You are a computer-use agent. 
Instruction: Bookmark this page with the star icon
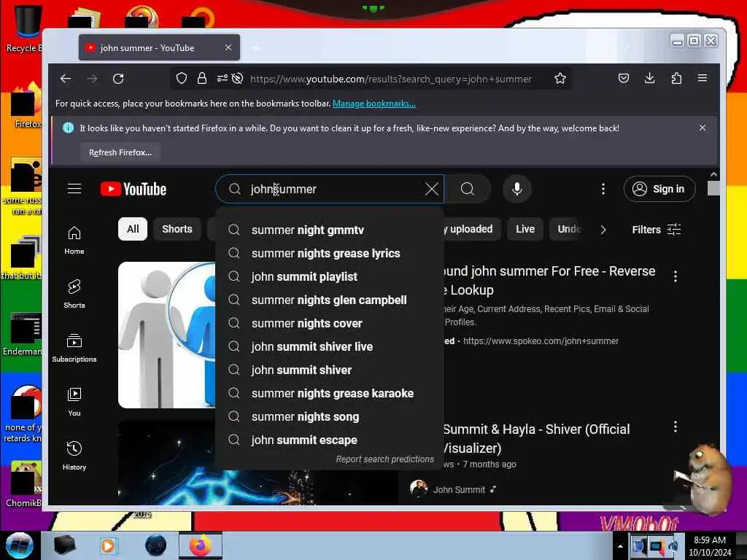560,78
